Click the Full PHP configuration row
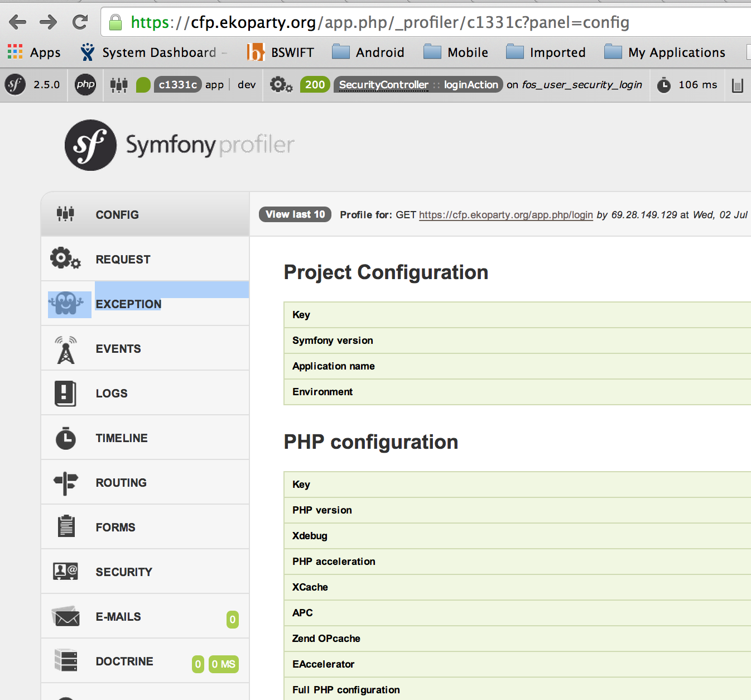 click(517, 690)
